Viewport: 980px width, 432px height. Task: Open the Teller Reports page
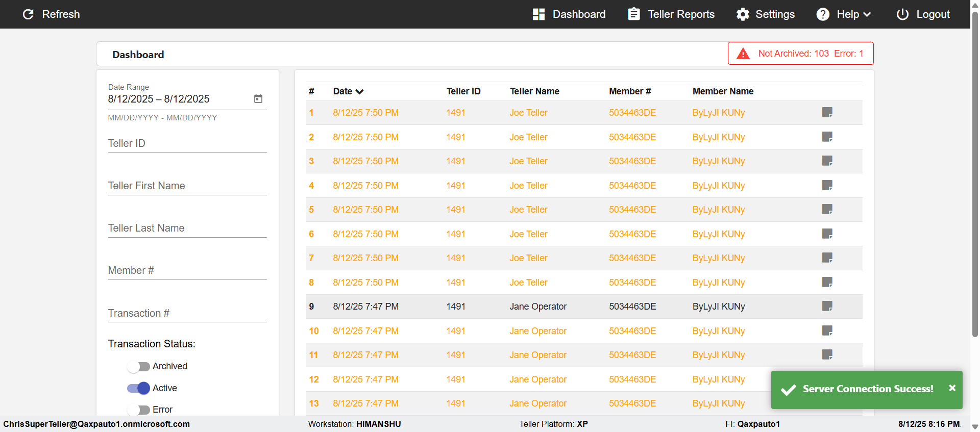click(671, 14)
